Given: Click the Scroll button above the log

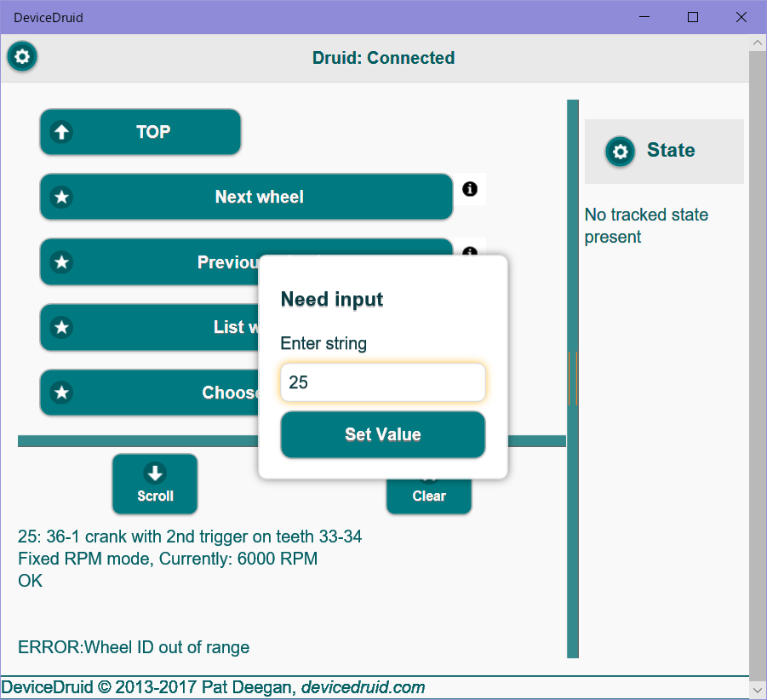Looking at the screenshot, I should (155, 484).
